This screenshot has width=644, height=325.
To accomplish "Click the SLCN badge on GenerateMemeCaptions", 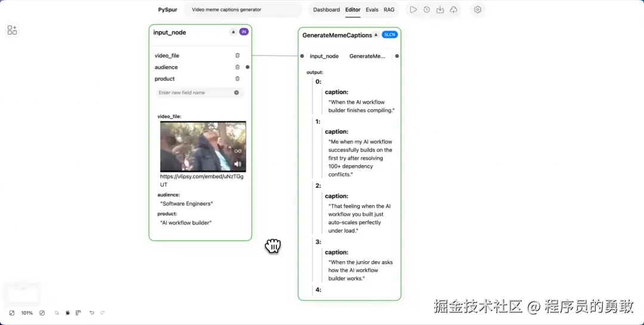I will click(x=390, y=35).
